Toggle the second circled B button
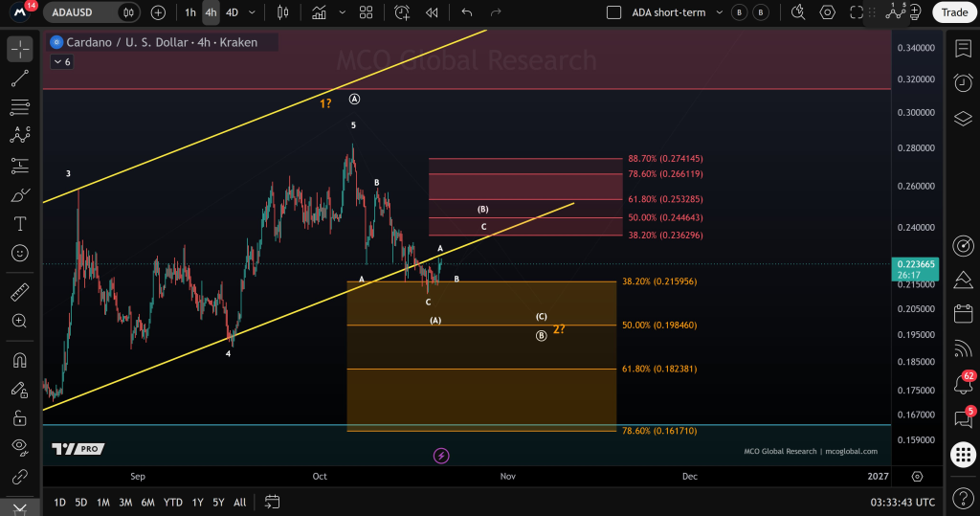Viewport: 980px width, 516px height. pyautogui.click(x=761, y=12)
